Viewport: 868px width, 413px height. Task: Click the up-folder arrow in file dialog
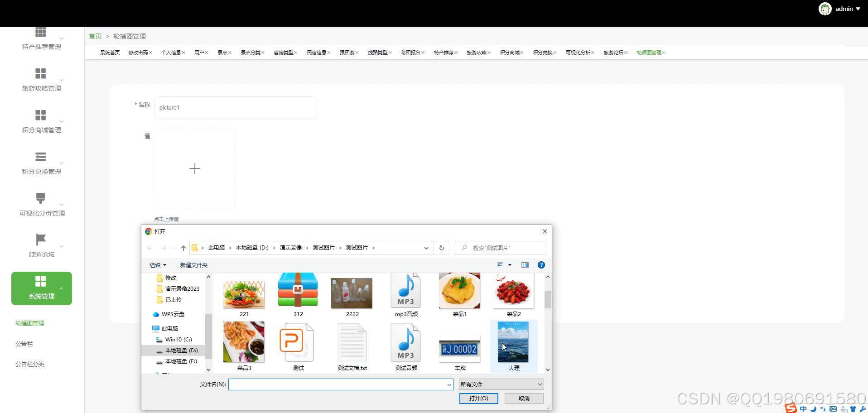183,248
